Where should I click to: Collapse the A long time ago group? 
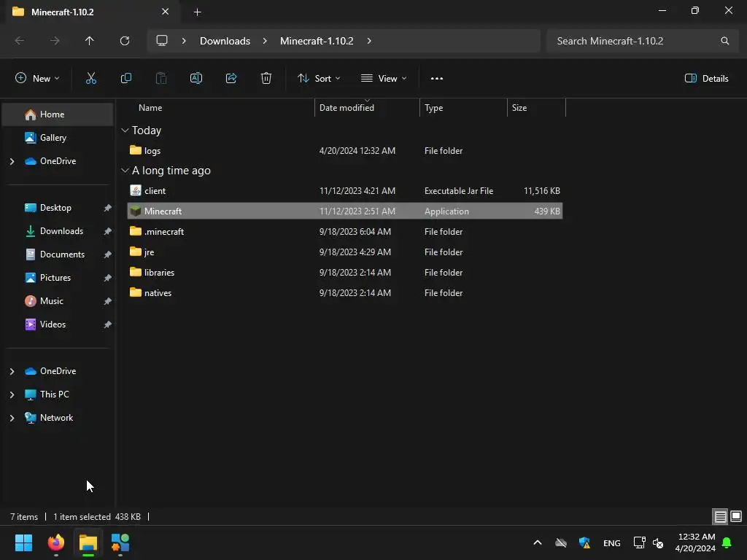[125, 170]
